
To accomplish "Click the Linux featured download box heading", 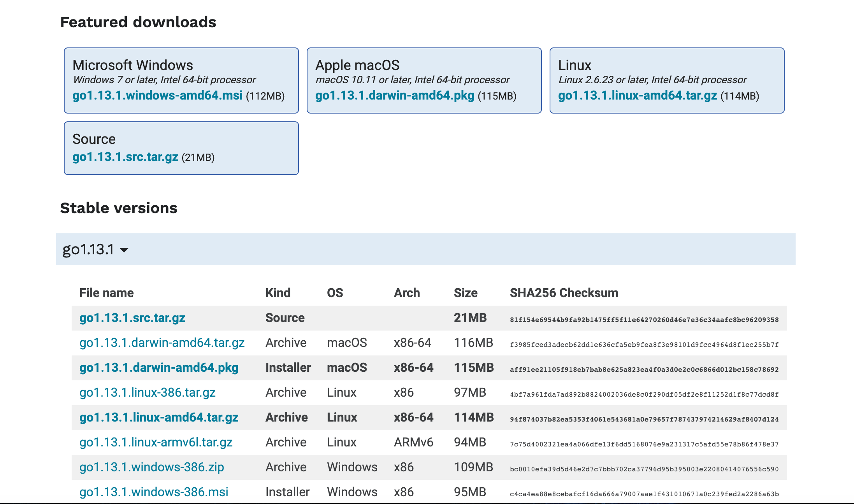I will [x=575, y=65].
